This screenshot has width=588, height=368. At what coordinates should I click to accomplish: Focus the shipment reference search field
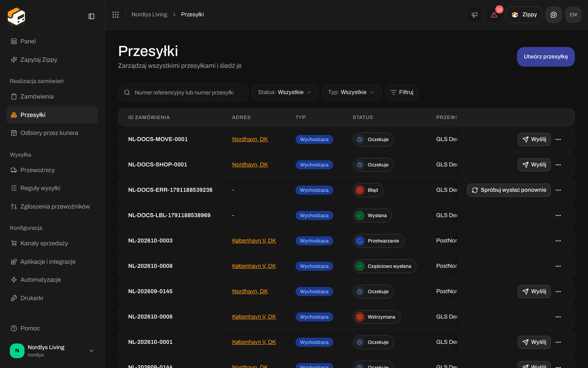coord(183,92)
